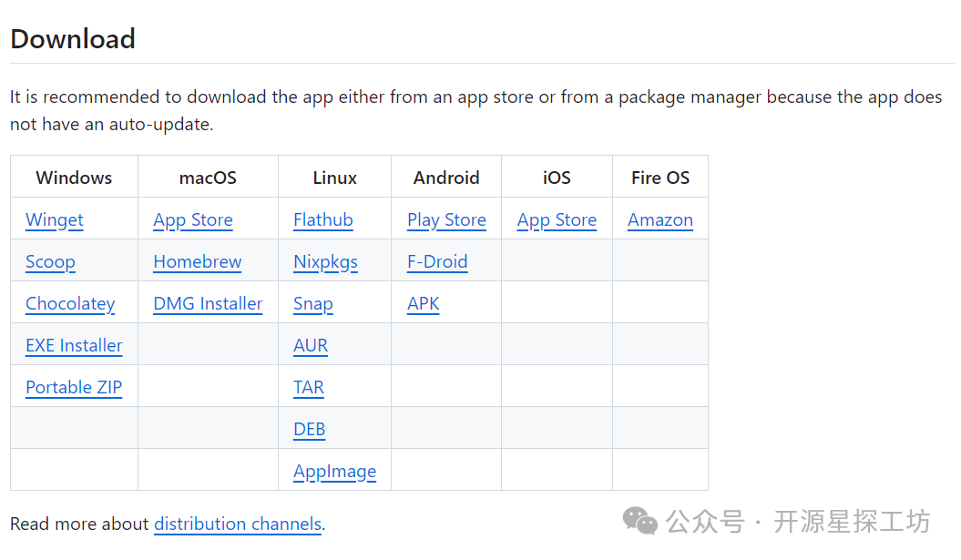Select the iOS column header
The width and height of the screenshot is (961, 560).
point(557,178)
